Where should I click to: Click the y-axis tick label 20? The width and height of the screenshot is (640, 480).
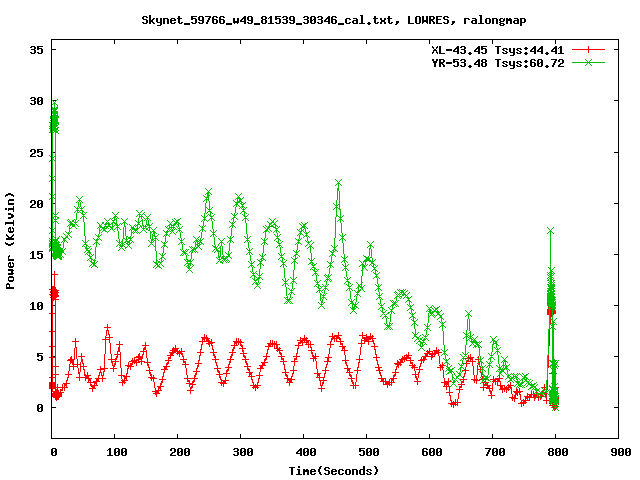(36, 203)
